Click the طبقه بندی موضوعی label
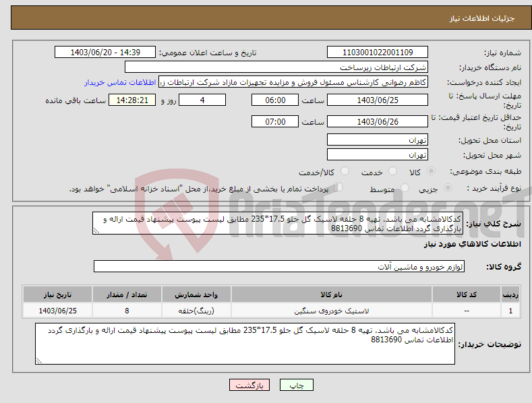532x403 pixels. (x=485, y=172)
